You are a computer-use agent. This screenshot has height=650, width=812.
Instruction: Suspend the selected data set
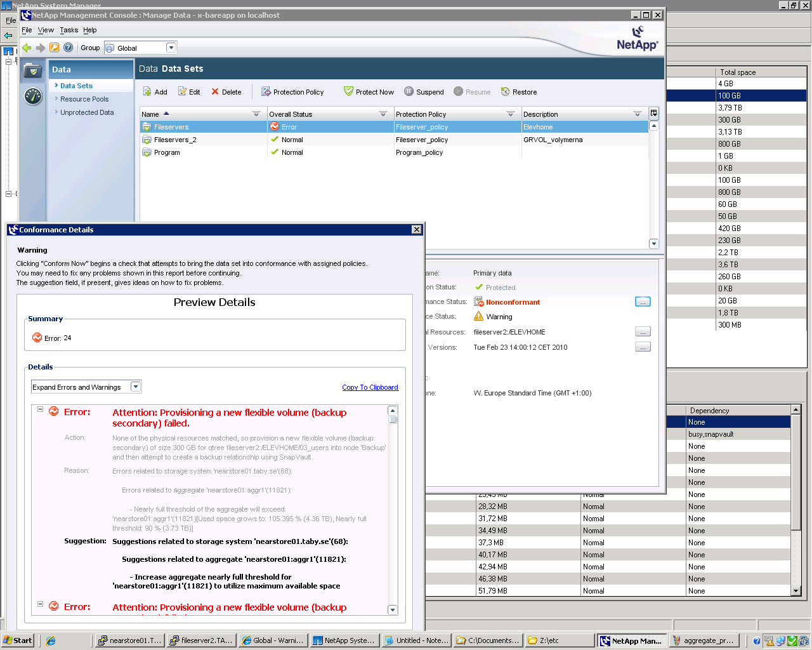409,91
